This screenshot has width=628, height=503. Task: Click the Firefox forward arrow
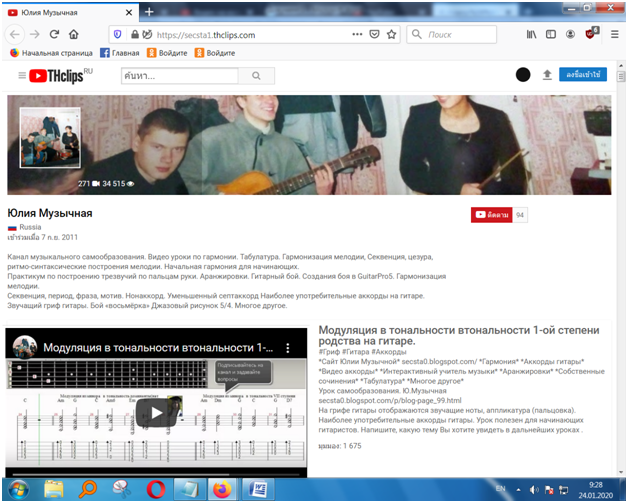click(x=35, y=35)
